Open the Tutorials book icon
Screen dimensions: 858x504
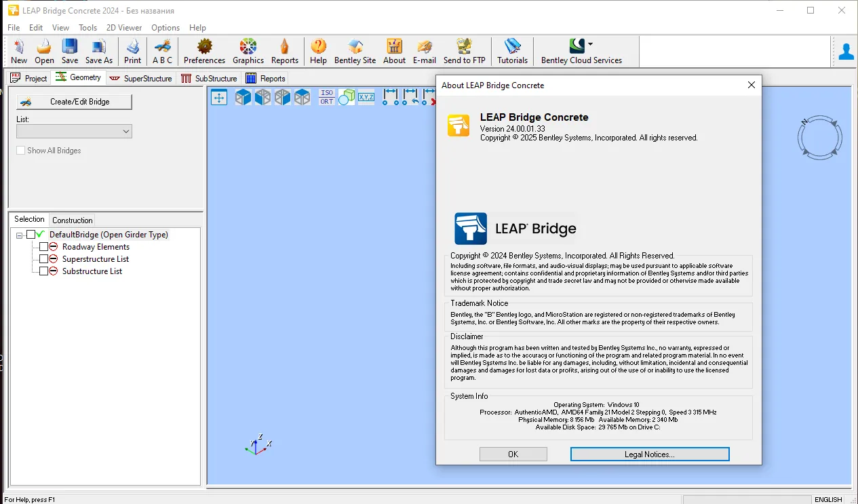tap(513, 47)
